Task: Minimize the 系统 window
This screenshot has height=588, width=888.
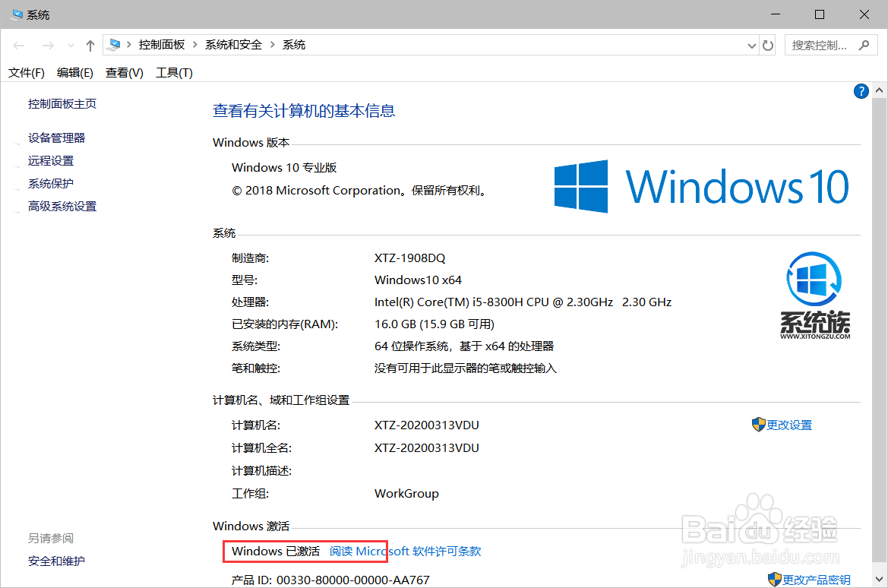Action: (776, 14)
